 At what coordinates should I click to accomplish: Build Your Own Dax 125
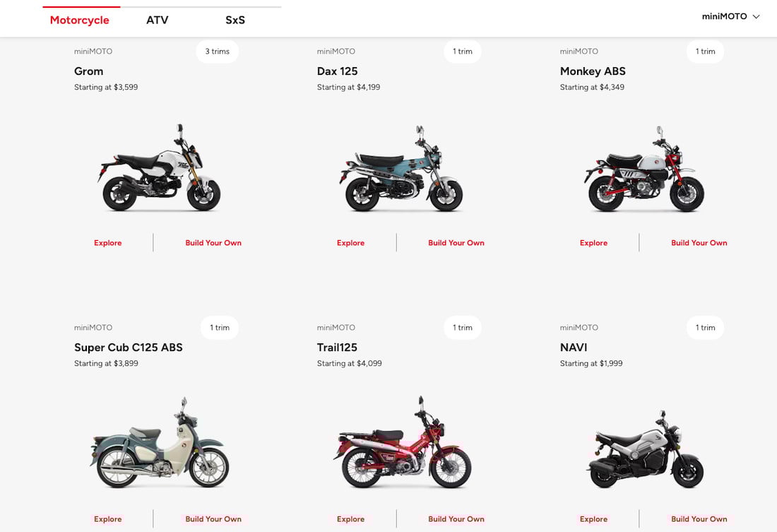click(456, 243)
